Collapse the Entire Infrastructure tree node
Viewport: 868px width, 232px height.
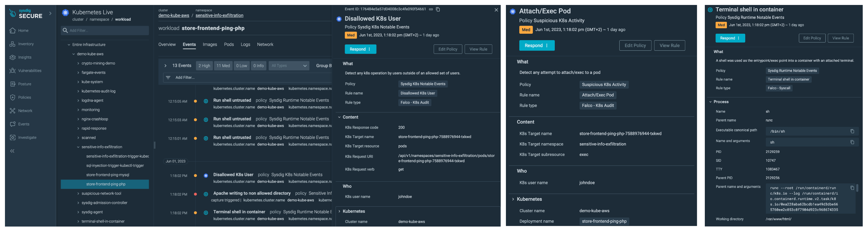tap(69, 45)
